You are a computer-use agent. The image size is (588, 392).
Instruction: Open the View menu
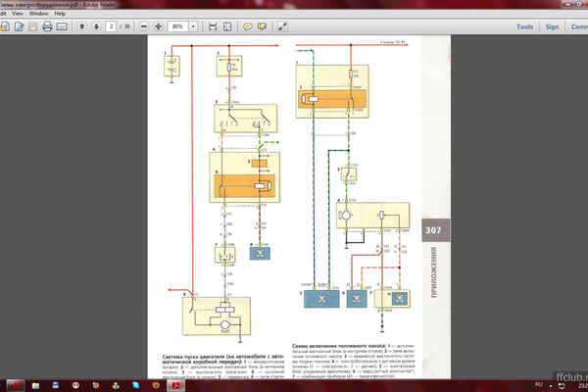point(18,13)
